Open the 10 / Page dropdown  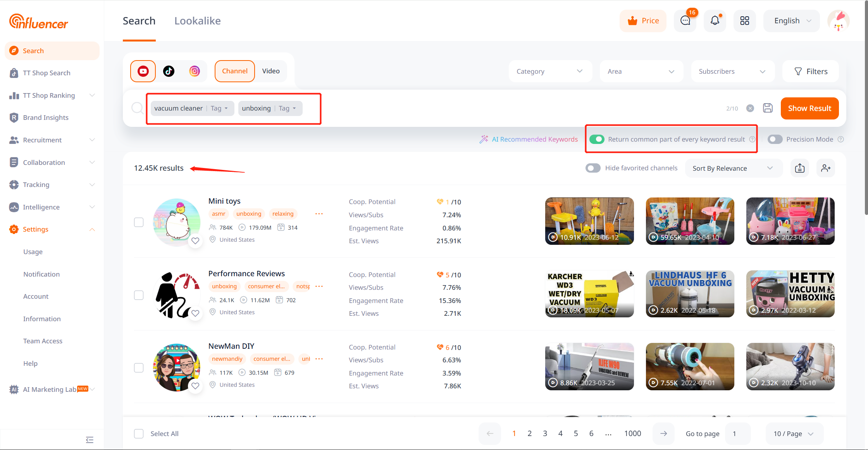pyautogui.click(x=794, y=433)
